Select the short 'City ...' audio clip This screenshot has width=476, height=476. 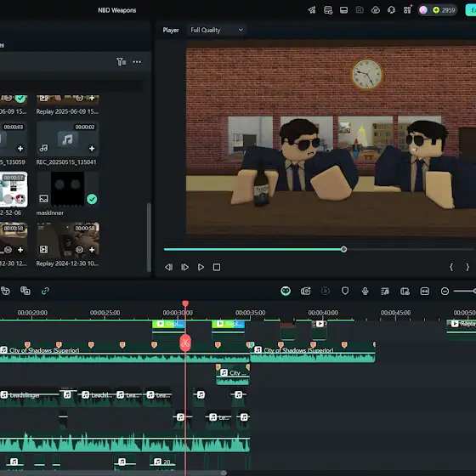(233, 376)
